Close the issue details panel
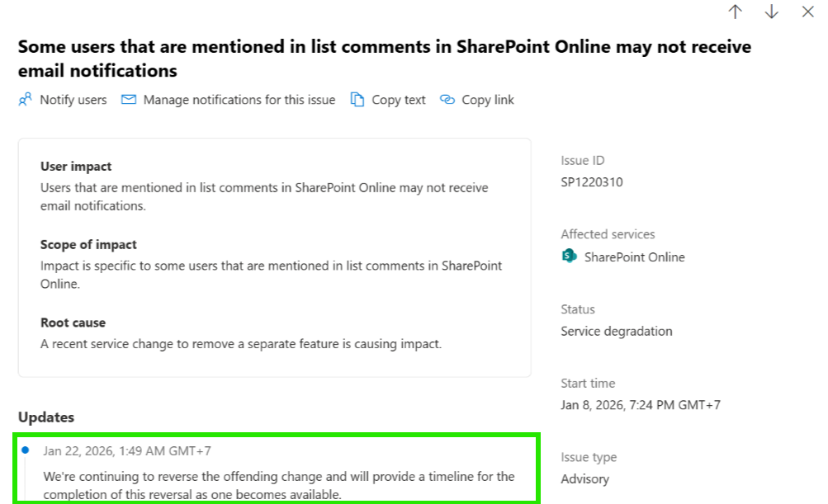 point(807,12)
